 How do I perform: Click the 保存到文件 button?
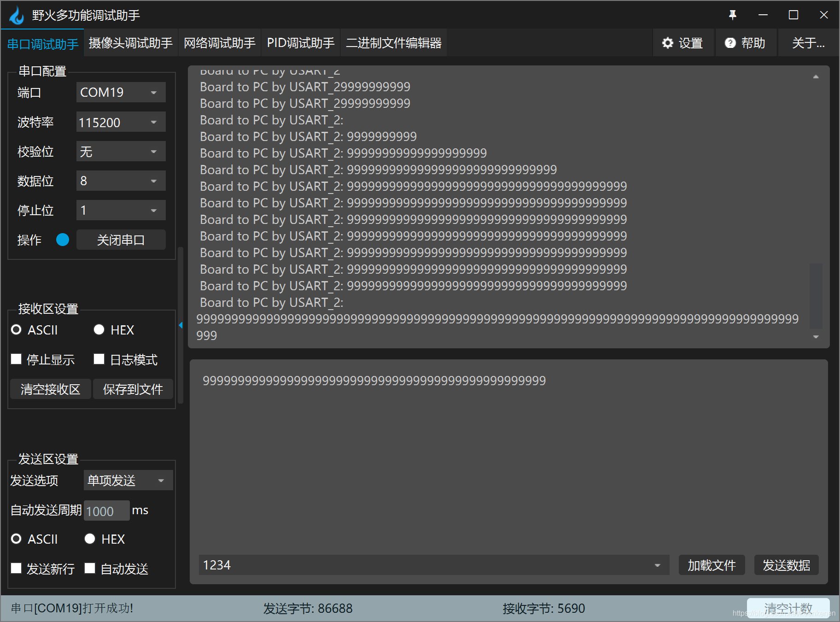(133, 389)
